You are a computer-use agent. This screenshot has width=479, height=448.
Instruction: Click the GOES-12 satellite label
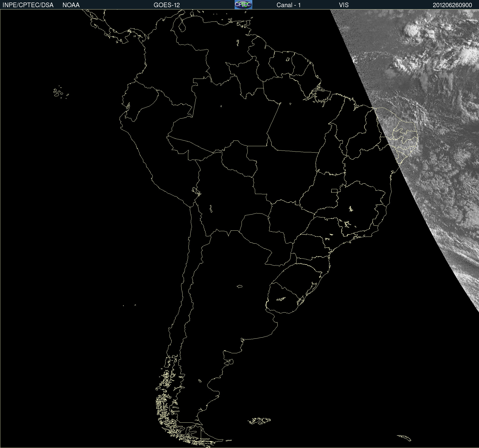(167, 5)
